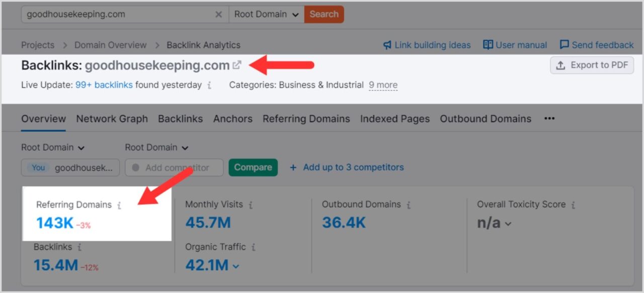Switch to the Network Graph tab

coord(112,118)
